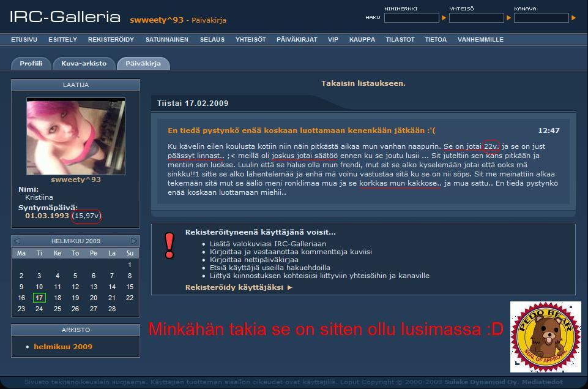
Task: Switch to the Kuva-arkisto tab
Action: click(x=84, y=64)
